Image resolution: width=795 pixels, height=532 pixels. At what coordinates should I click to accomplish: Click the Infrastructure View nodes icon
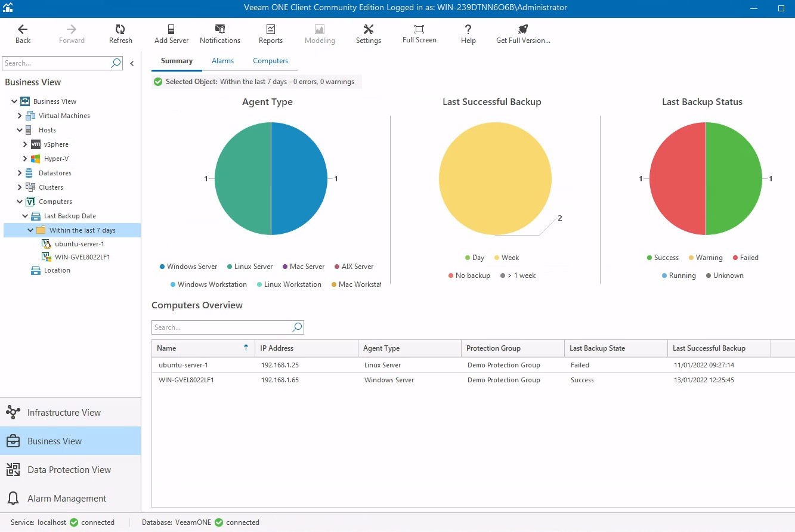[13, 412]
